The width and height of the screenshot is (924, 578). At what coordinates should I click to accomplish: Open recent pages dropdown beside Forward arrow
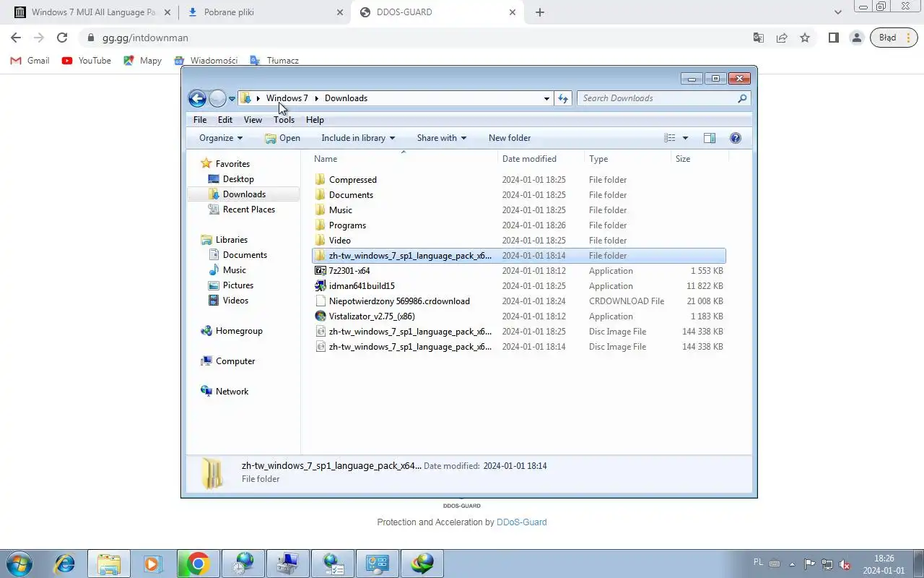point(232,99)
